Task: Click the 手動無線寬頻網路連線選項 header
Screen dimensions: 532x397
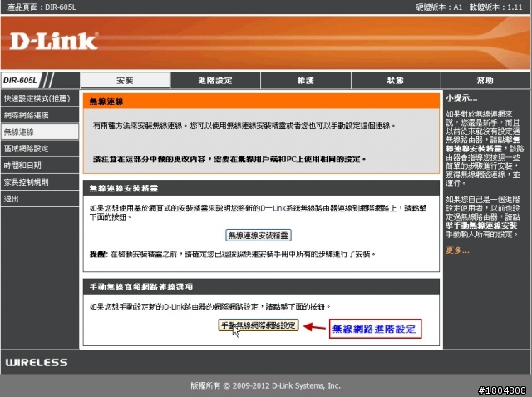Action: point(261,287)
